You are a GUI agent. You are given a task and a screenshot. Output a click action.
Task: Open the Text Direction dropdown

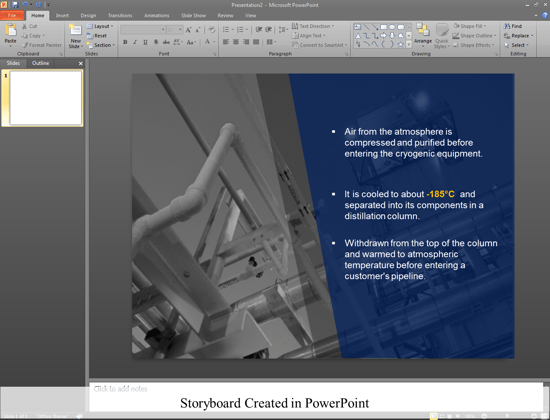tap(313, 26)
